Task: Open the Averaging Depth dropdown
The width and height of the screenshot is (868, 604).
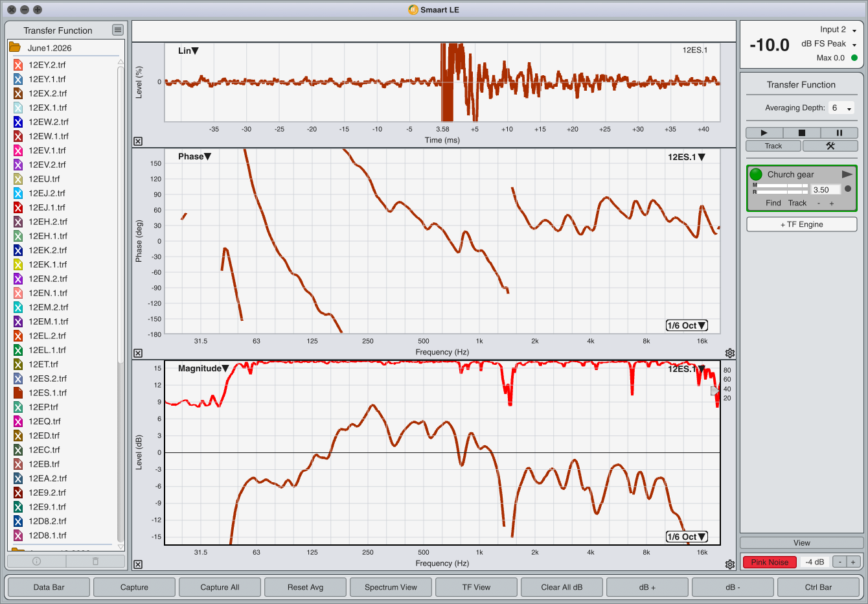Action: (842, 108)
